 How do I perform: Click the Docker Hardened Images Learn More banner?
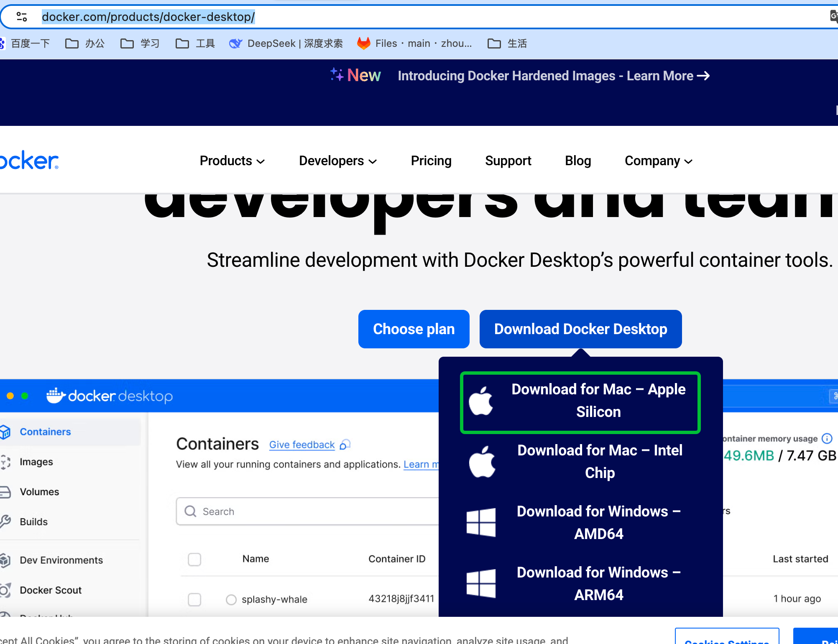[x=554, y=76]
